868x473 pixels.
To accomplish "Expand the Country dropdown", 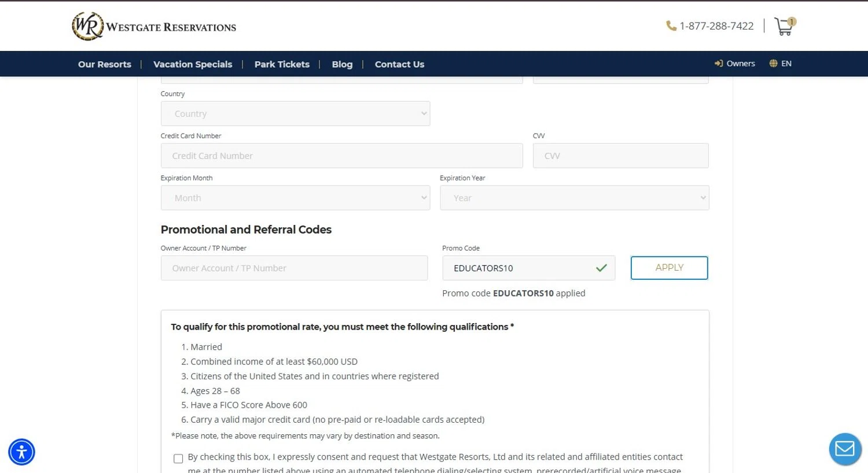I will click(295, 114).
